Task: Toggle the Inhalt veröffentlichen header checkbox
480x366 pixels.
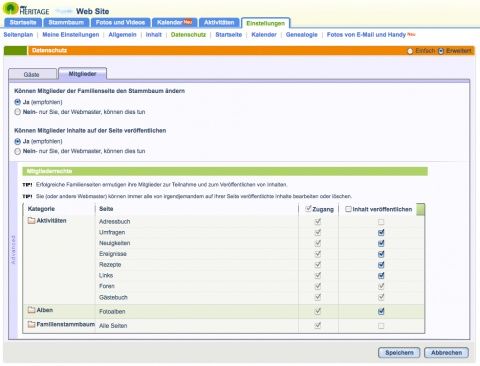Action: (x=348, y=209)
